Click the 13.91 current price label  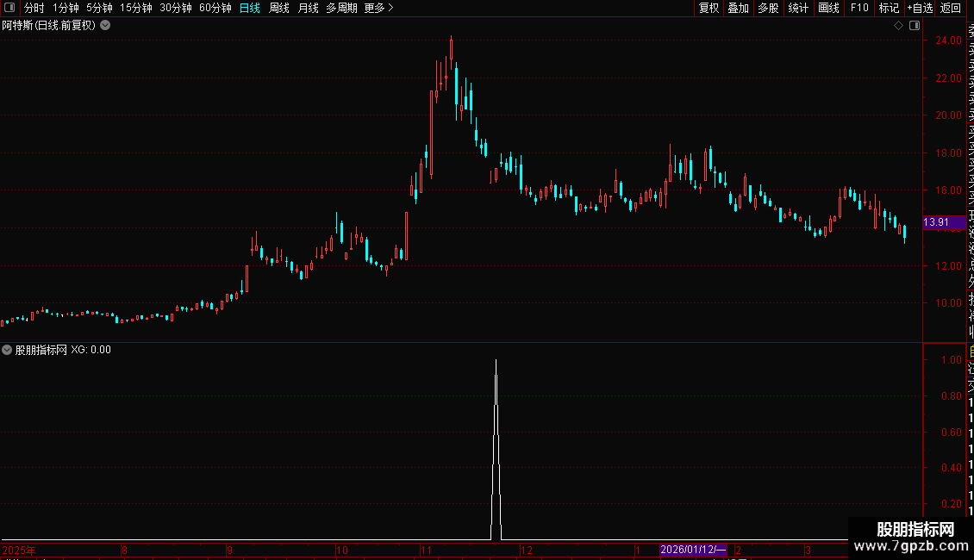click(944, 222)
